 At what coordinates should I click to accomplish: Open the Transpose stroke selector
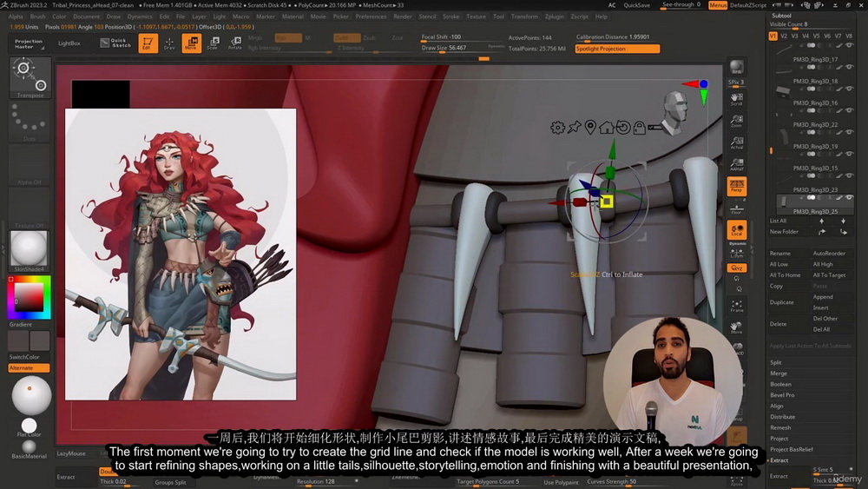[x=30, y=77]
